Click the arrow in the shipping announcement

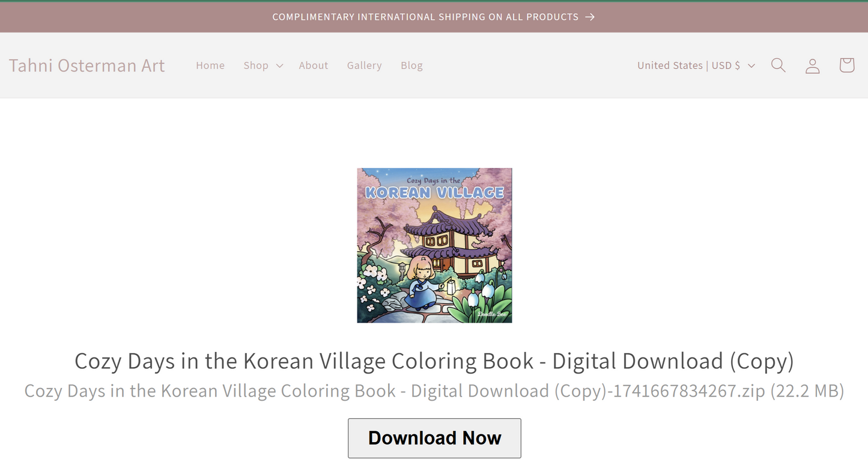click(590, 17)
